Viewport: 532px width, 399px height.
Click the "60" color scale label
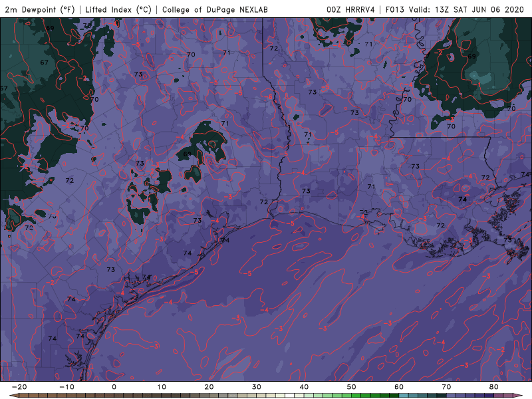(x=399, y=387)
